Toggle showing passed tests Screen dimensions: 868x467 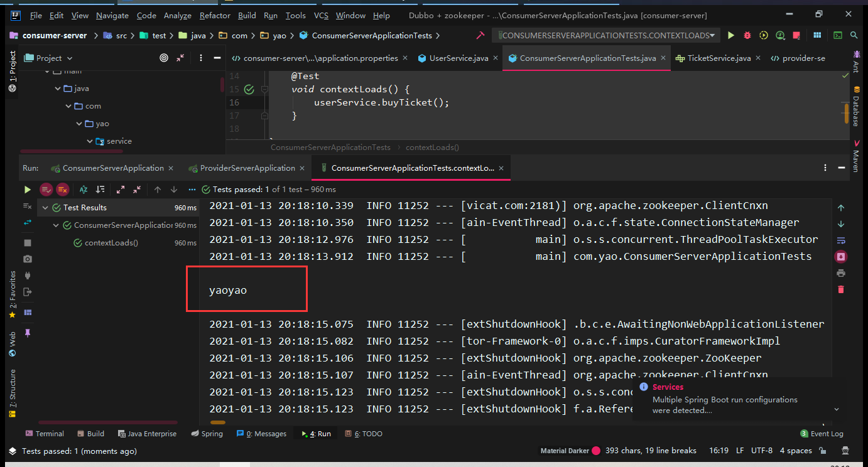pyautogui.click(x=46, y=189)
